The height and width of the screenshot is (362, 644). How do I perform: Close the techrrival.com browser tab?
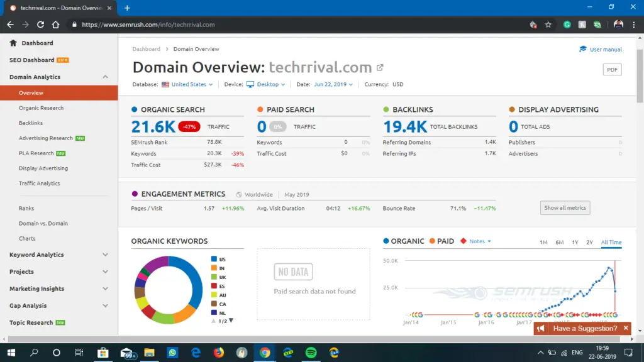(x=109, y=8)
